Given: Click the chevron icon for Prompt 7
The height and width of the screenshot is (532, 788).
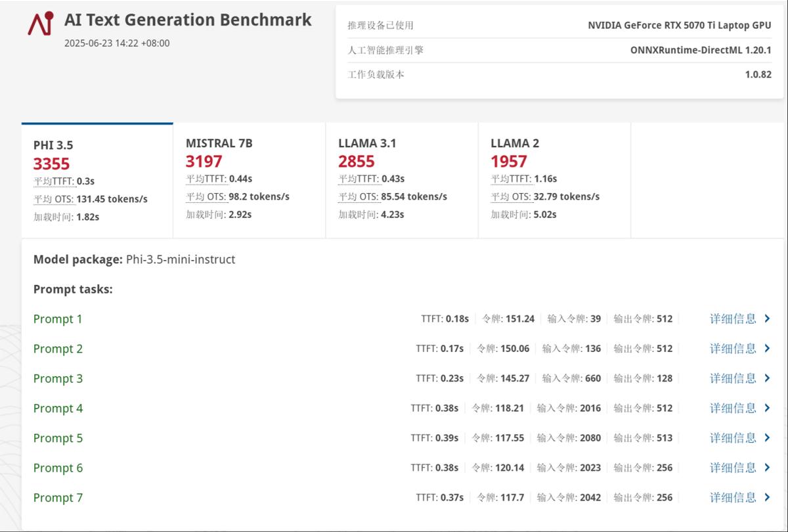Looking at the screenshot, I should click(x=767, y=497).
